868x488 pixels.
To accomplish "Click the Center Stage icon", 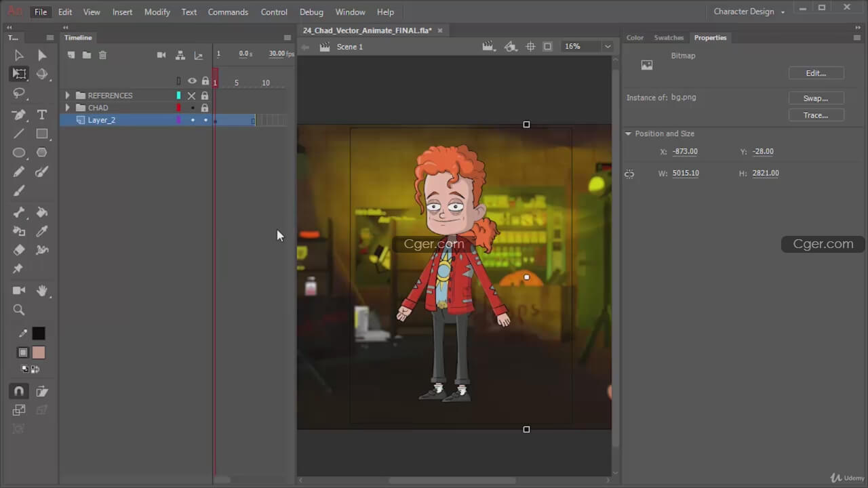I will [x=530, y=47].
